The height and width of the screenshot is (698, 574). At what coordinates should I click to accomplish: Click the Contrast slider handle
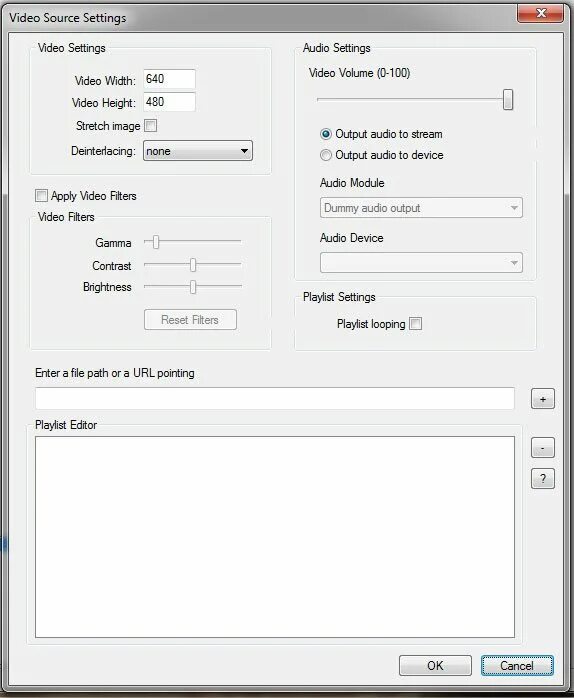click(193, 265)
